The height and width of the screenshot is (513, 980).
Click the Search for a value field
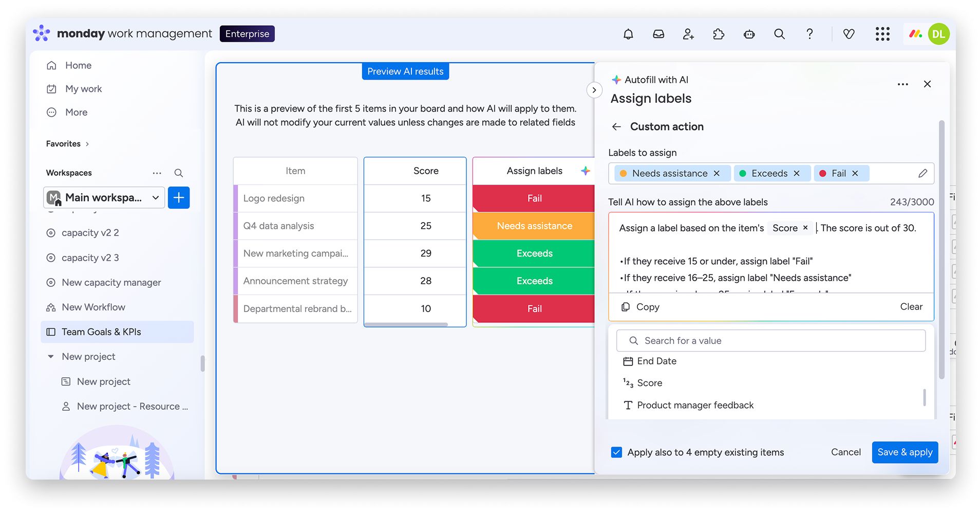click(771, 341)
